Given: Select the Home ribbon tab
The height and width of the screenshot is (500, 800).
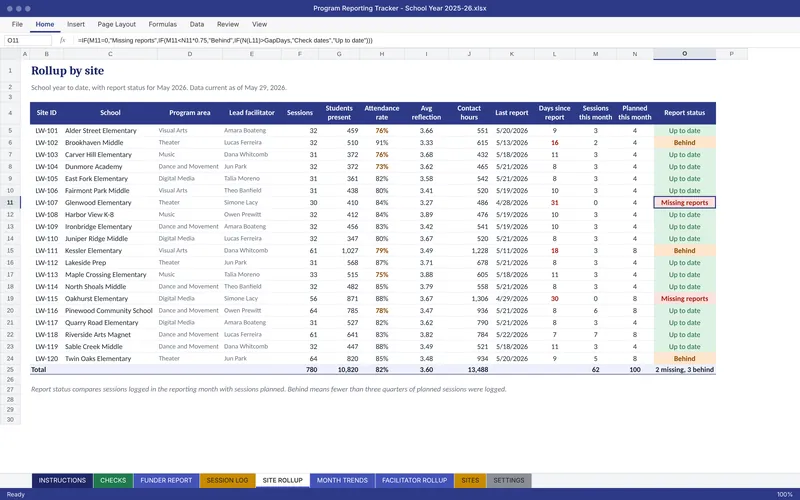Looking at the screenshot, I should (45, 24).
